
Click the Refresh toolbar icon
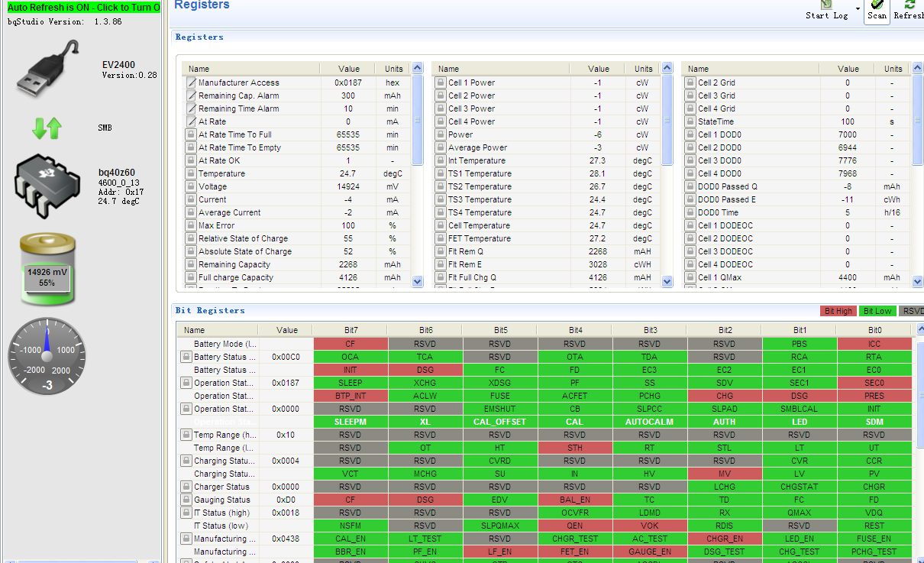click(909, 5)
